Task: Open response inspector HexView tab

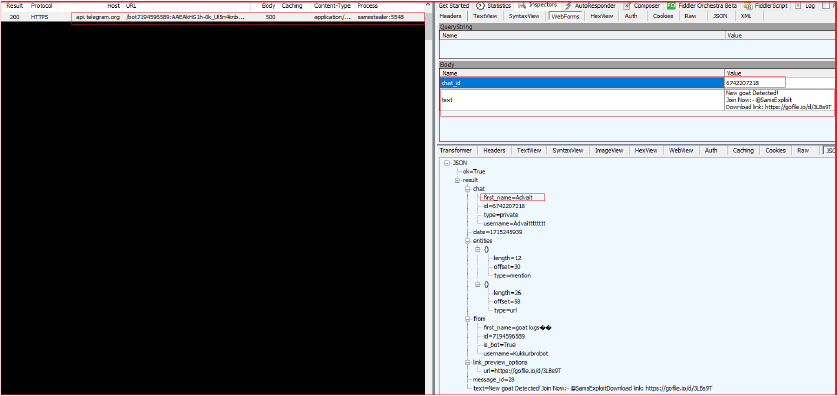Action: tap(646, 151)
